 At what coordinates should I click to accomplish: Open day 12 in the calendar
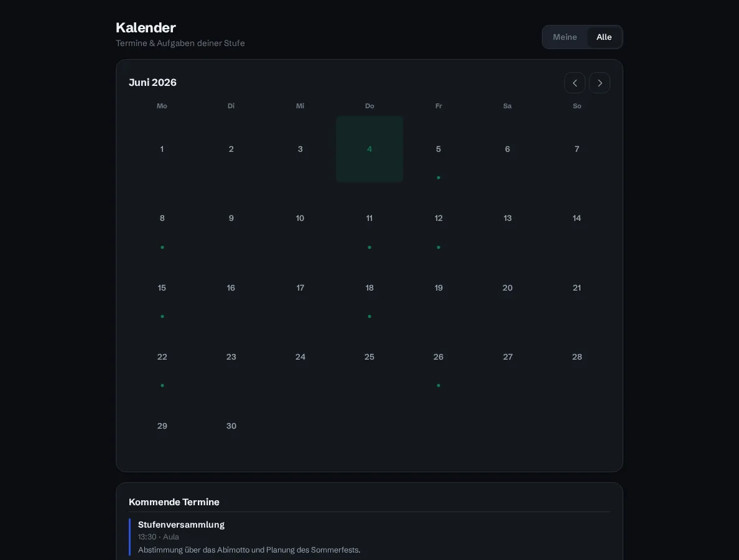pyautogui.click(x=439, y=218)
